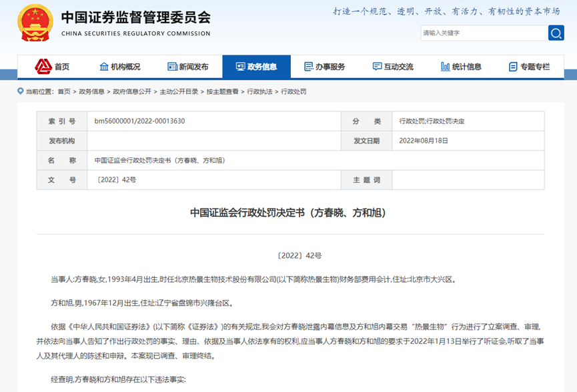Go to 政务信息 in the breadcrumb
The image size is (577, 392).
[x=91, y=91]
